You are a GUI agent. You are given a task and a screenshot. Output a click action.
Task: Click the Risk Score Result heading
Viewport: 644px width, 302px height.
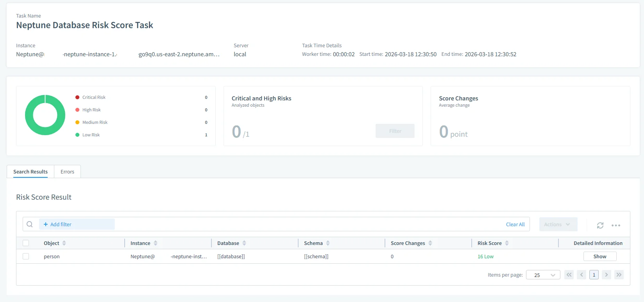[44, 197]
